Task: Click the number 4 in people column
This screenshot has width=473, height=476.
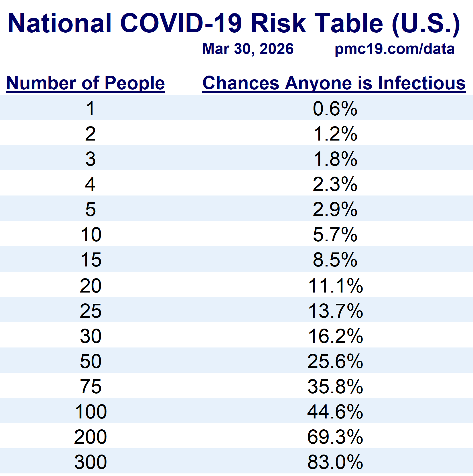Action: (x=90, y=184)
